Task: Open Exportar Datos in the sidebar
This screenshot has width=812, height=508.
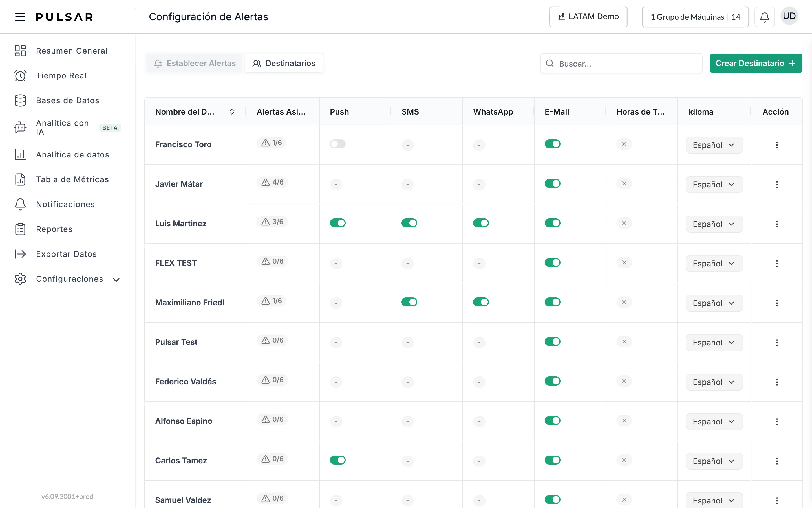Action: [67, 254]
